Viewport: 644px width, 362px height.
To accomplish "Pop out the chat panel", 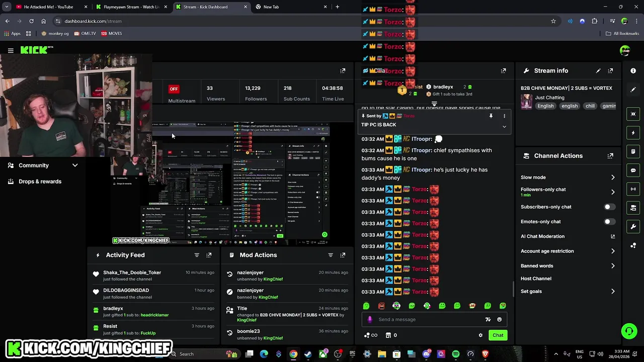I will (x=503, y=71).
